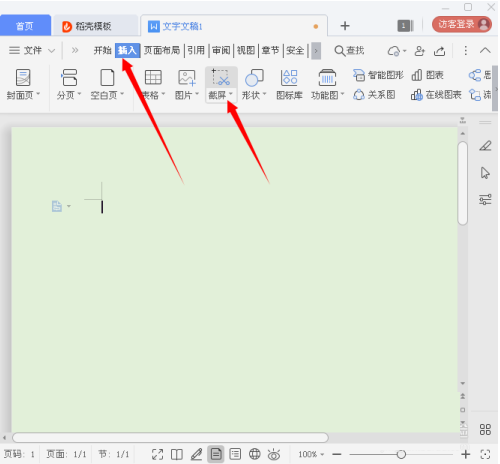Collapse the ribbon with the up chevron

click(485, 51)
